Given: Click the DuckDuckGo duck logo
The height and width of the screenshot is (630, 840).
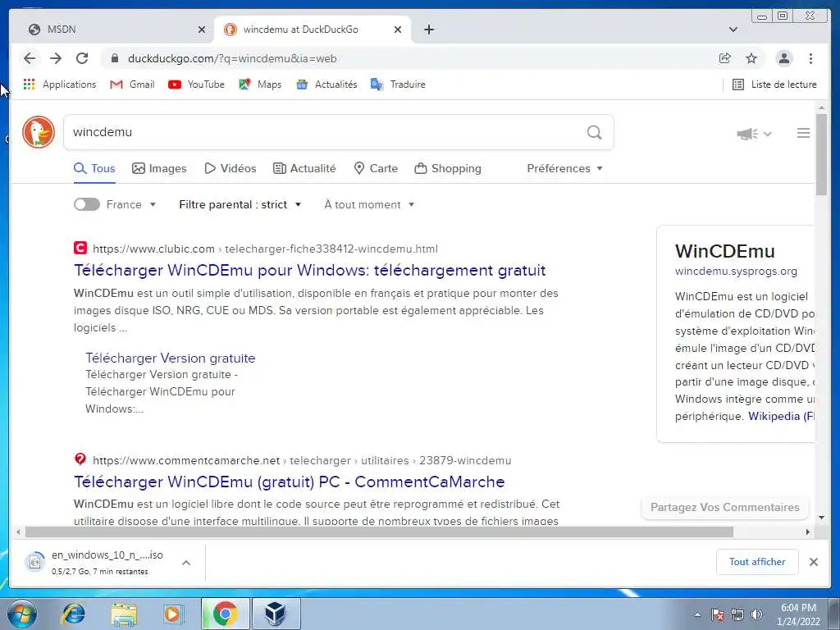Looking at the screenshot, I should 39,132.
